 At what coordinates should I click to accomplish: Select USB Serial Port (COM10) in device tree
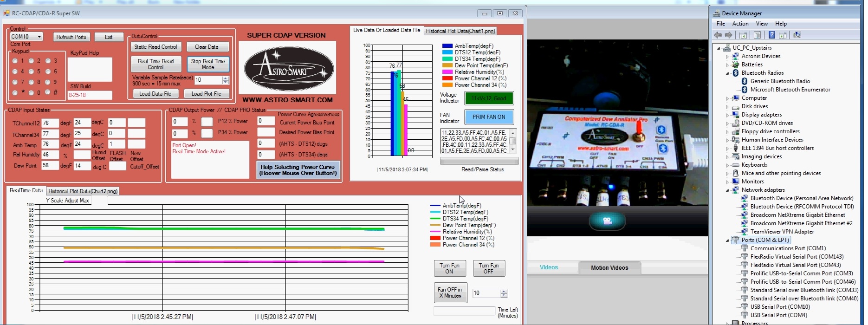(780, 307)
